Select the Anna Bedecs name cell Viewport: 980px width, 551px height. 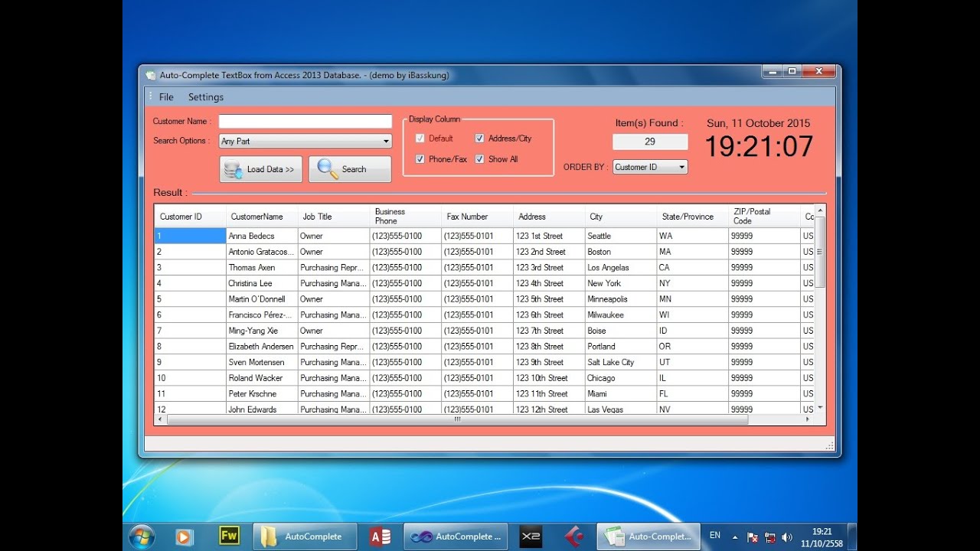[x=262, y=236]
